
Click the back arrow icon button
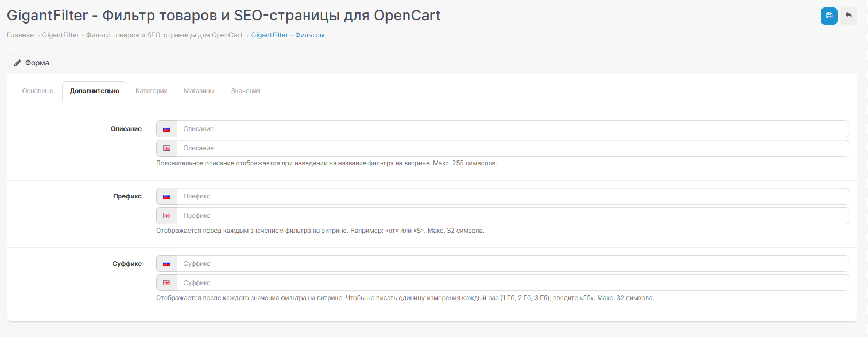click(848, 16)
